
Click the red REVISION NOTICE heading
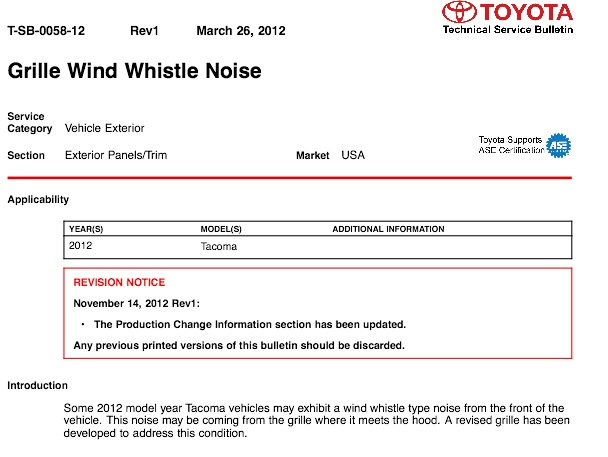[x=119, y=282]
